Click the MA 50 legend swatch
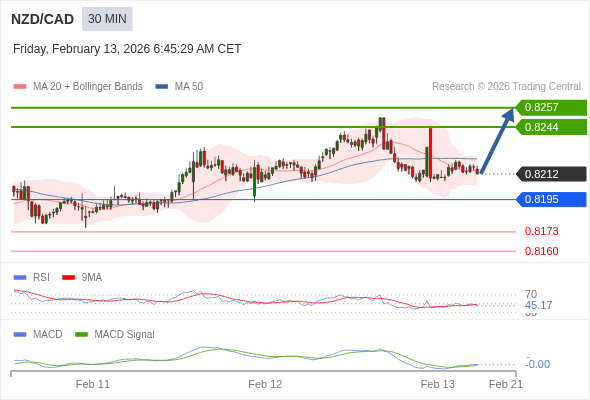This screenshot has height=400, width=590. click(x=162, y=87)
